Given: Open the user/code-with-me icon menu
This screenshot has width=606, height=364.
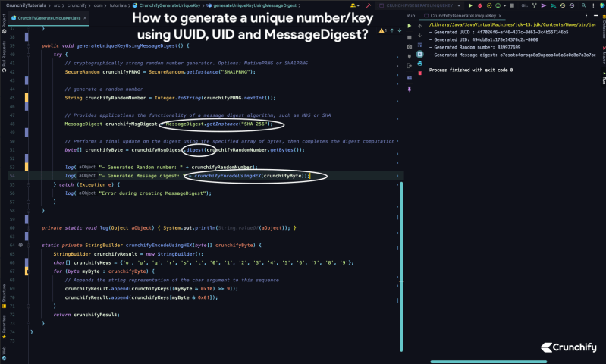Looking at the screenshot, I should click(354, 5).
